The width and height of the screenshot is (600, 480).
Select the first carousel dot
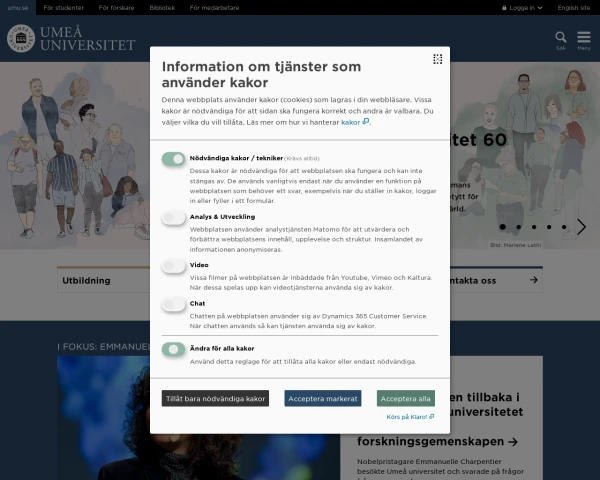pyautogui.click(x=502, y=227)
